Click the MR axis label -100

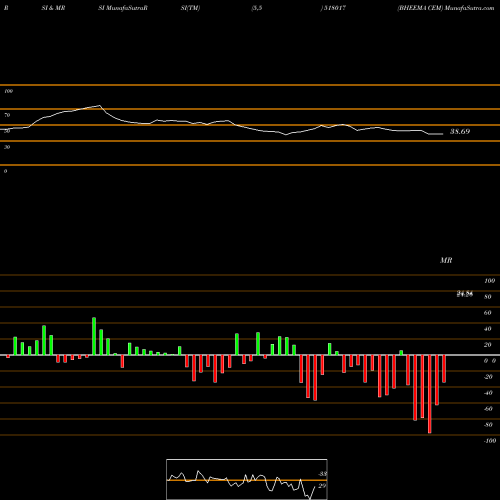click(490, 441)
